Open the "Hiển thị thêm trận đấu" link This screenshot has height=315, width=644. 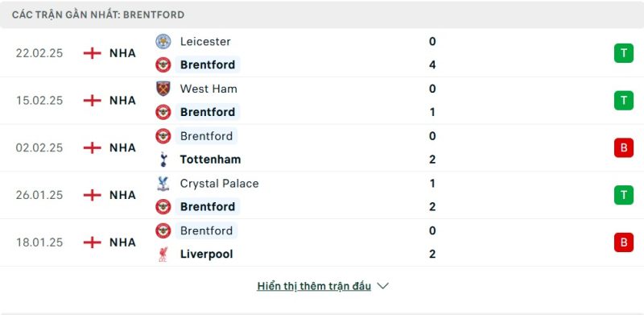(314, 286)
